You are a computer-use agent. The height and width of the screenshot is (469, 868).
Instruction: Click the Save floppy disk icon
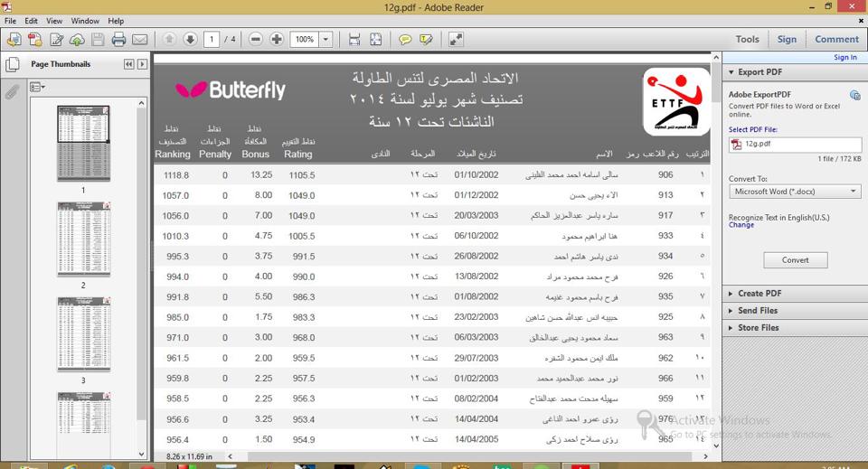pos(98,39)
